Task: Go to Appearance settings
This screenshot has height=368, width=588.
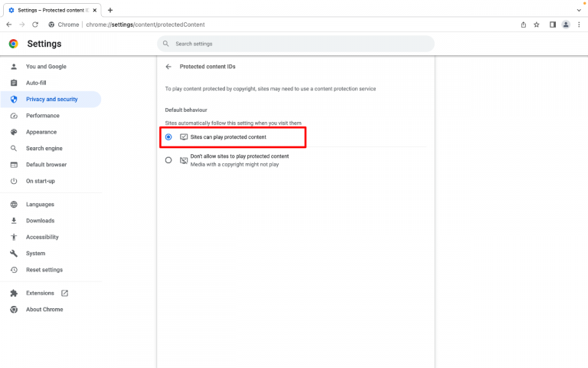Action: point(41,132)
